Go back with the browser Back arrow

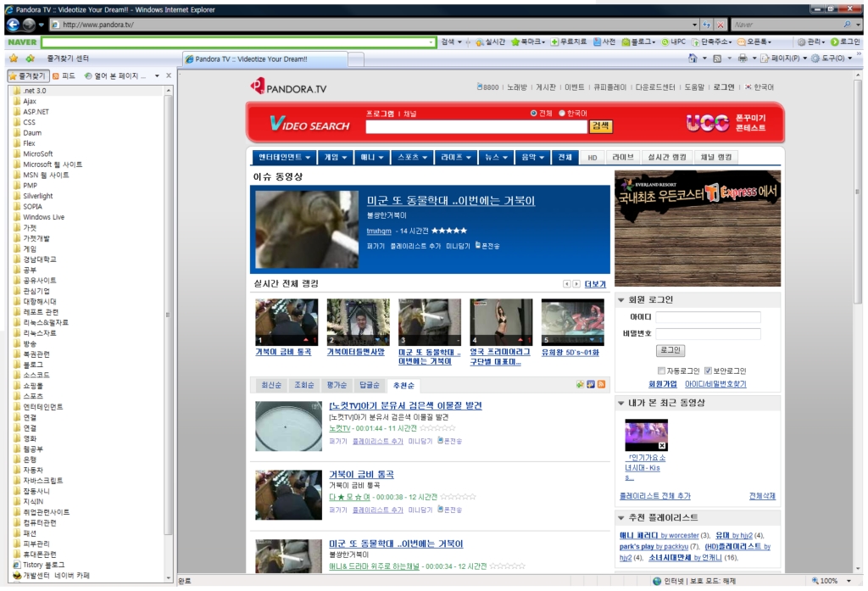(13, 25)
